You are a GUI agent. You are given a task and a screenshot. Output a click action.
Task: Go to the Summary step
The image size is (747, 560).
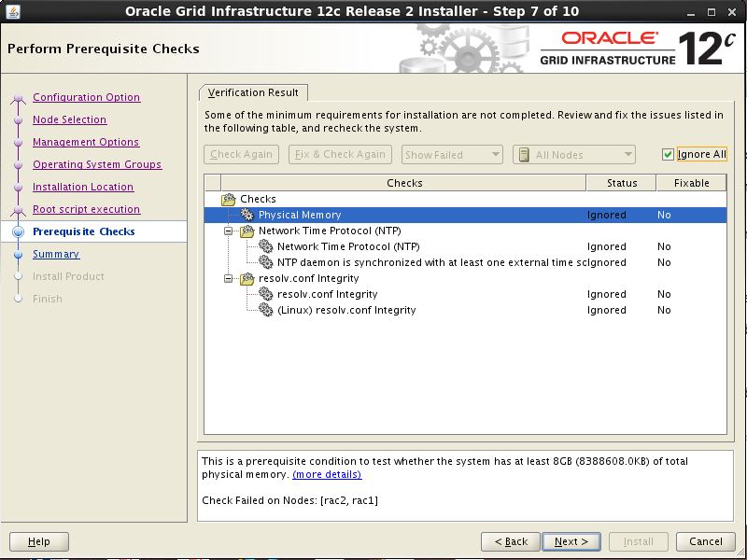pyautogui.click(x=56, y=254)
